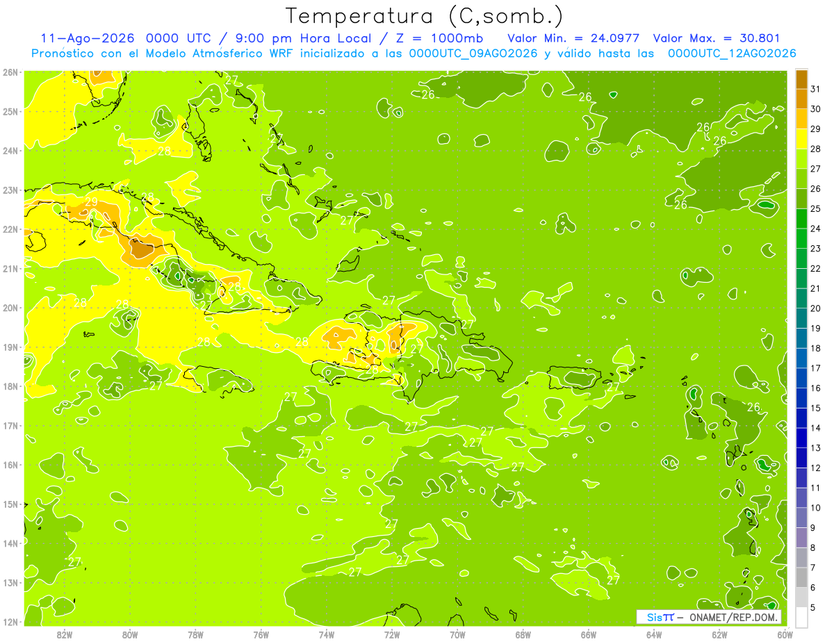
Task: Click the '19N' latitude axis label
Action: (x=10, y=347)
